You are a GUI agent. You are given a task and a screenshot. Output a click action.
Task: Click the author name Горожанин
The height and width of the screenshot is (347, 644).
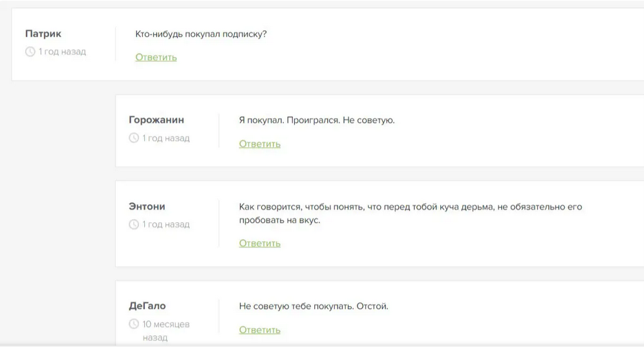tap(156, 120)
